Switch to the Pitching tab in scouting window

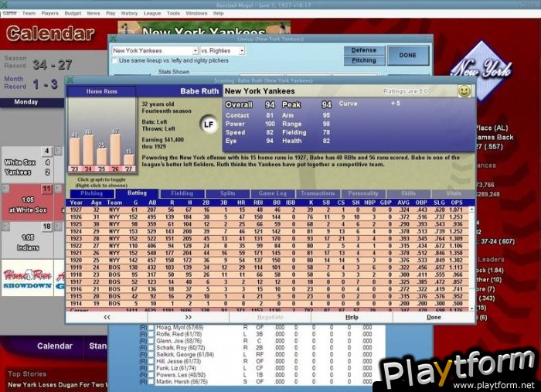[x=92, y=193]
